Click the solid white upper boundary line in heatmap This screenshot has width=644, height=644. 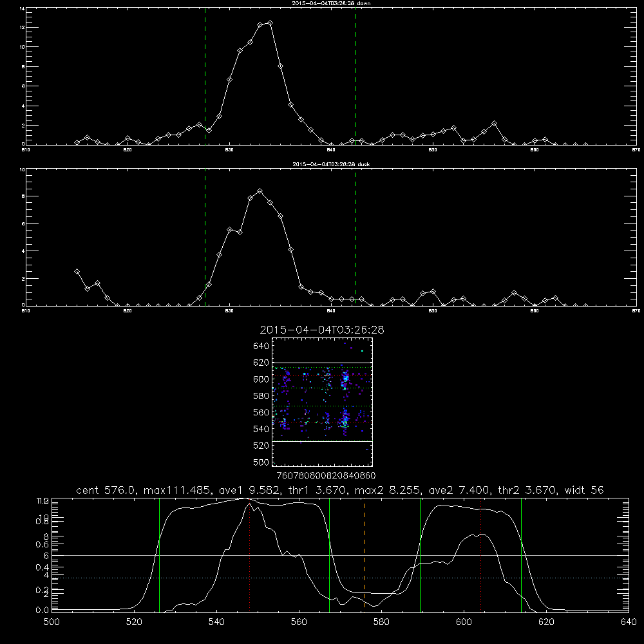[x=322, y=363]
